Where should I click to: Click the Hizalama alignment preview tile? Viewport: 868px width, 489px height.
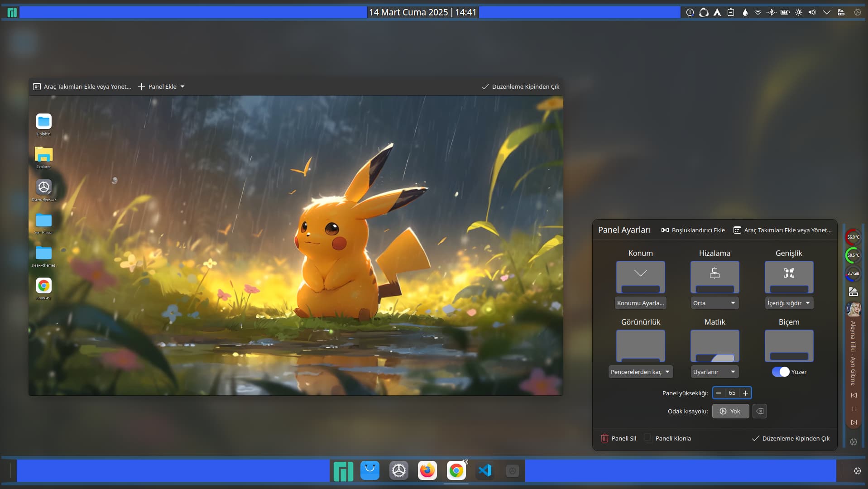click(715, 277)
